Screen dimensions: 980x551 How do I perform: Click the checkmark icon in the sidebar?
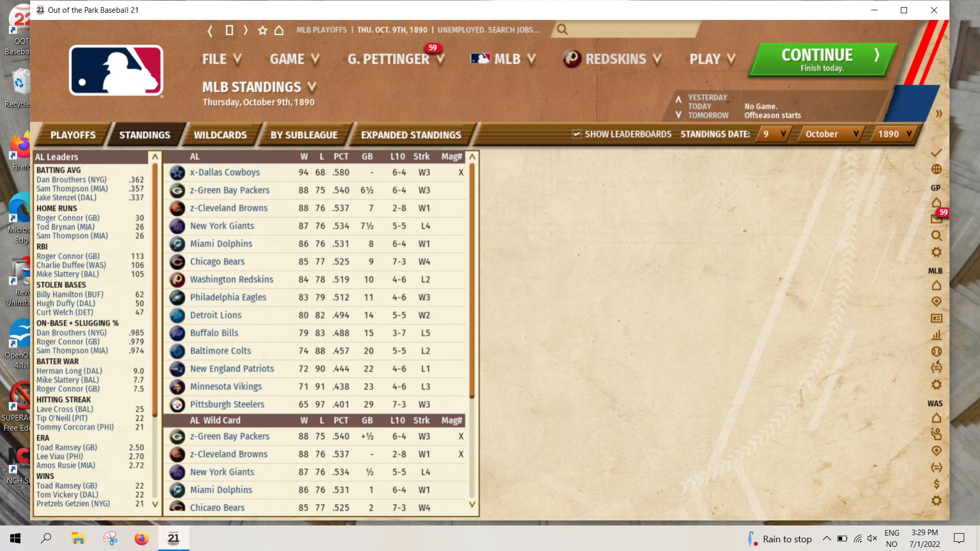click(936, 153)
